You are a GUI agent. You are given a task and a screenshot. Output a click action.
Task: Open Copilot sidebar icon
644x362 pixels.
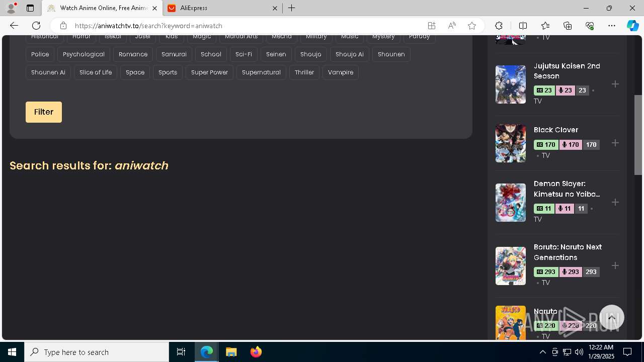pyautogui.click(x=633, y=26)
